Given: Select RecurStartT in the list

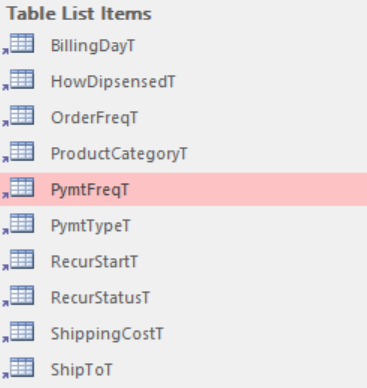Looking at the screenshot, I should (94, 262).
